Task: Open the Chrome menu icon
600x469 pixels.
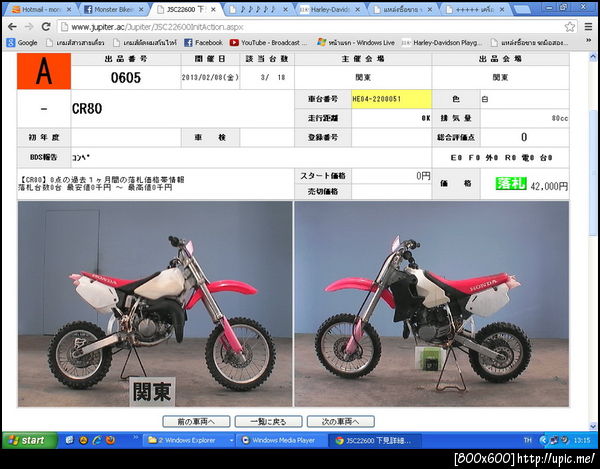Action: click(x=588, y=27)
